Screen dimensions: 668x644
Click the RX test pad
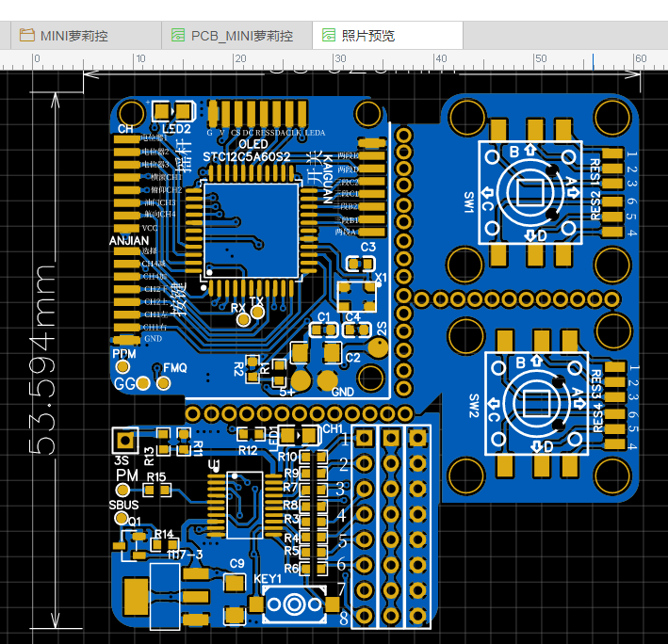[245, 320]
